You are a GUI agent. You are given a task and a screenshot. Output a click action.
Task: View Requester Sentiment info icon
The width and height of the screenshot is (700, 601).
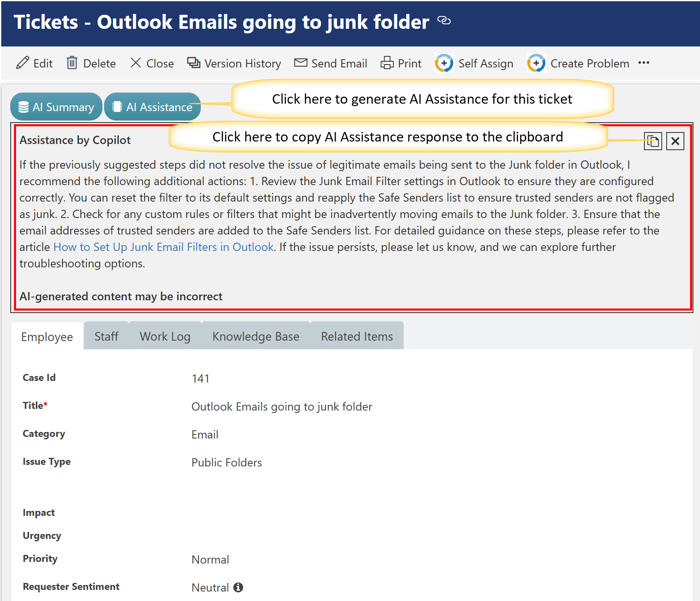[x=238, y=587]
